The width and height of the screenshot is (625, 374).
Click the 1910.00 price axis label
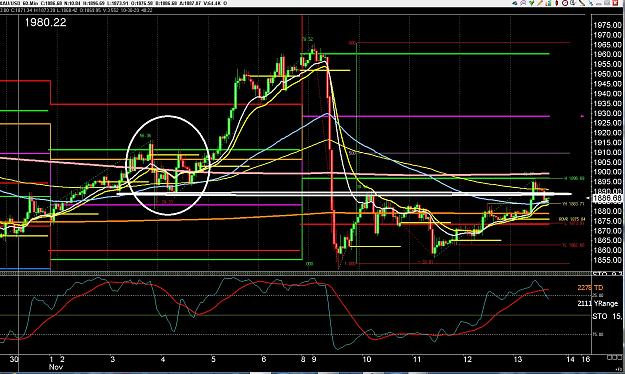click(x=607, y=152)
